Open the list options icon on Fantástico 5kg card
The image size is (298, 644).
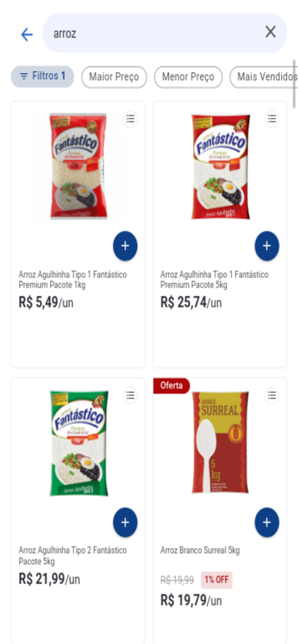272,119
